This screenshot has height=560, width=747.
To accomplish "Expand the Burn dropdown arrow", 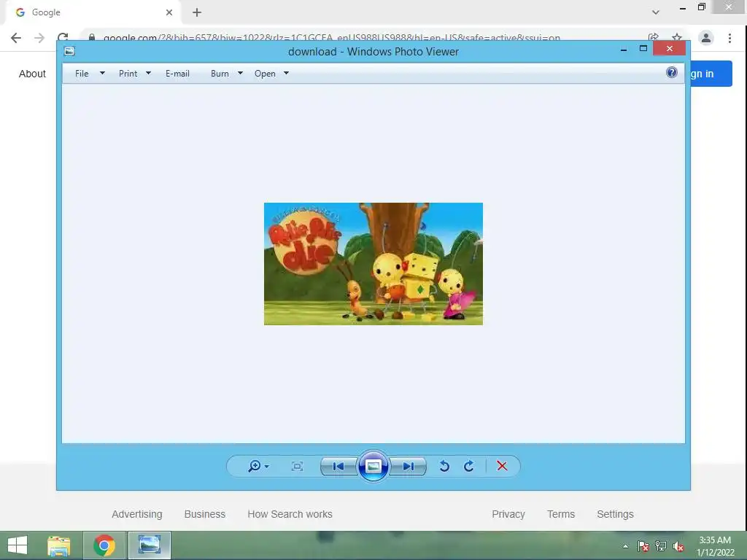I will 240,74.
